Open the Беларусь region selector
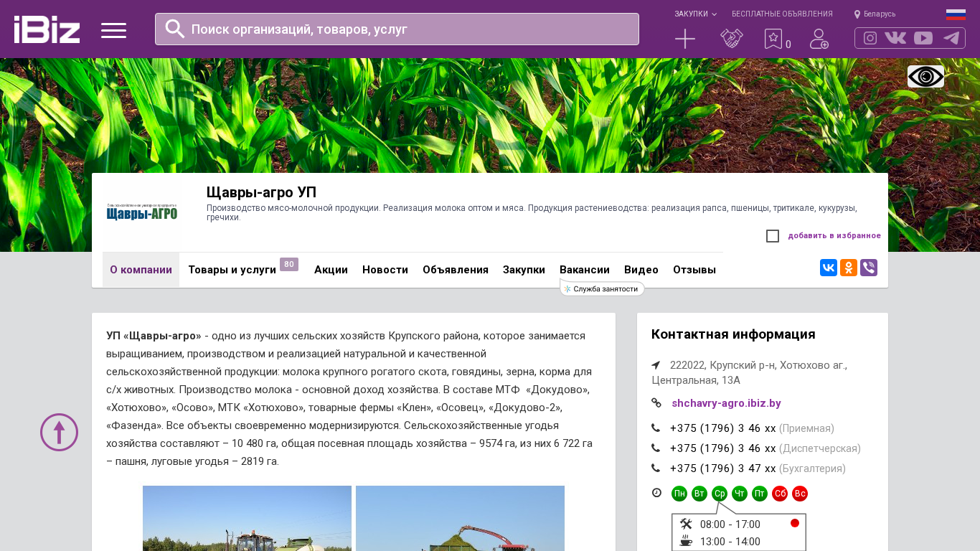The height and width of the screenshot is (551, 980). point(875,14)
